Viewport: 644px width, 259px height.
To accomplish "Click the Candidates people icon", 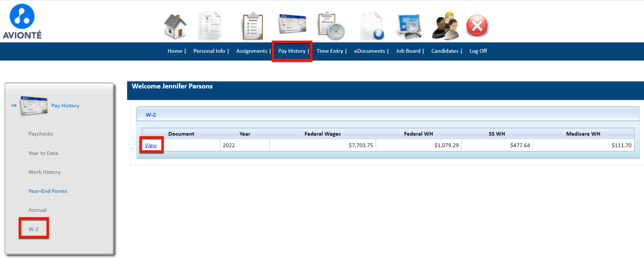I will pos(446,26).
